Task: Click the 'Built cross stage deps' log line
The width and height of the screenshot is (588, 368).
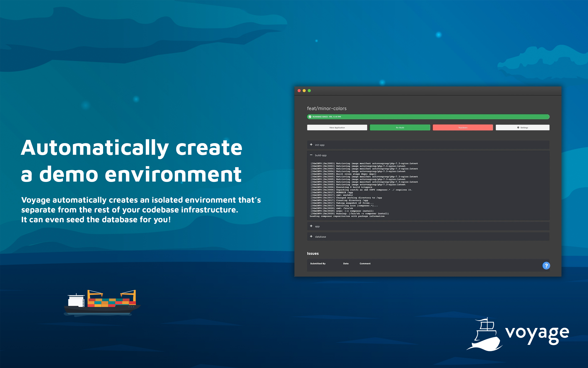Action: tap(343, 174)
